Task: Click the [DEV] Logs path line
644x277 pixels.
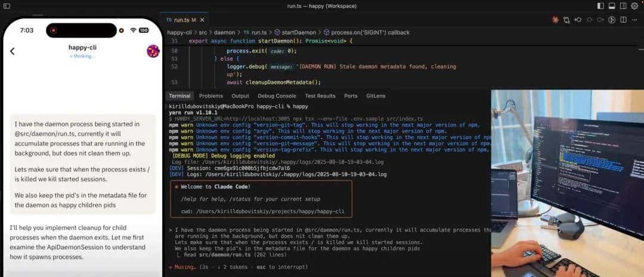Action: [278, 174]
